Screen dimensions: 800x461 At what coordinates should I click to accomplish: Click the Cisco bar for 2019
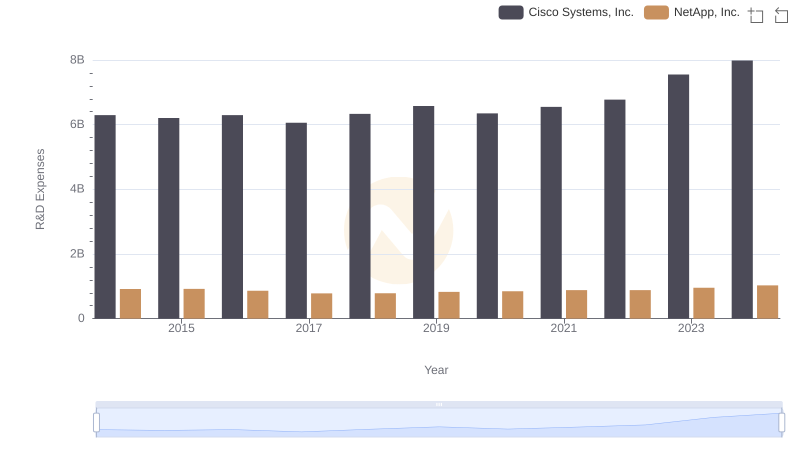[x=423, y=212]
